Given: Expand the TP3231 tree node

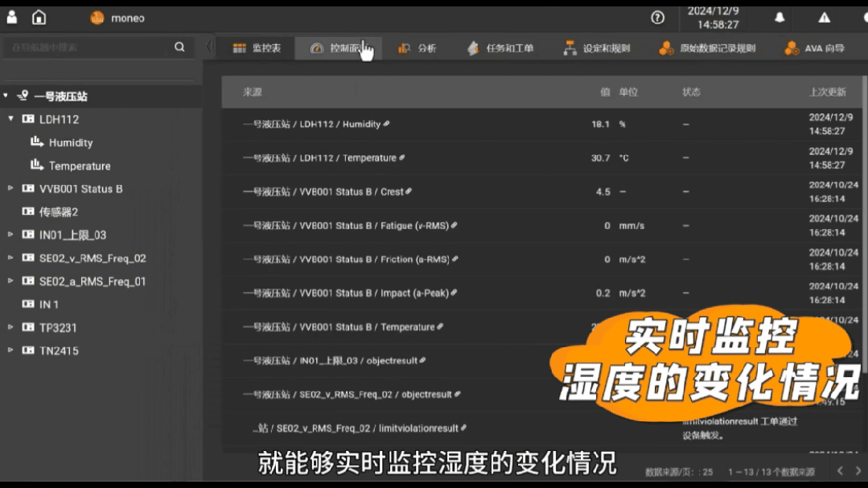Looking at the screenshot, I should [11, 328].
